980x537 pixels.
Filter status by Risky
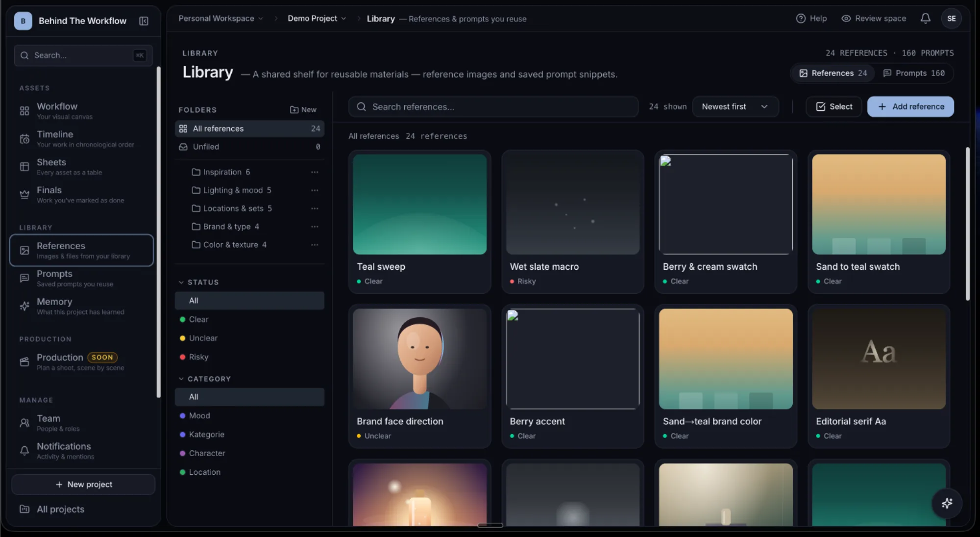point(249,357)
